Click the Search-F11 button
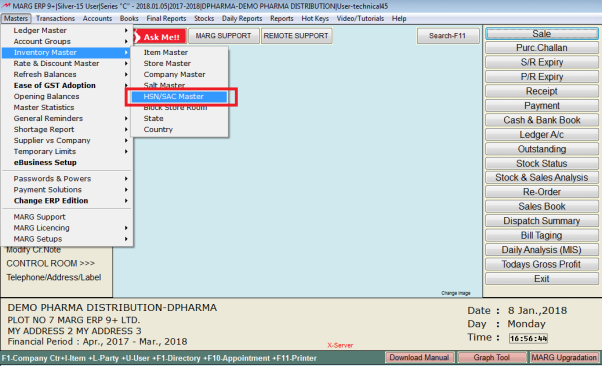602x367 pixels. (x=448, y=36)
